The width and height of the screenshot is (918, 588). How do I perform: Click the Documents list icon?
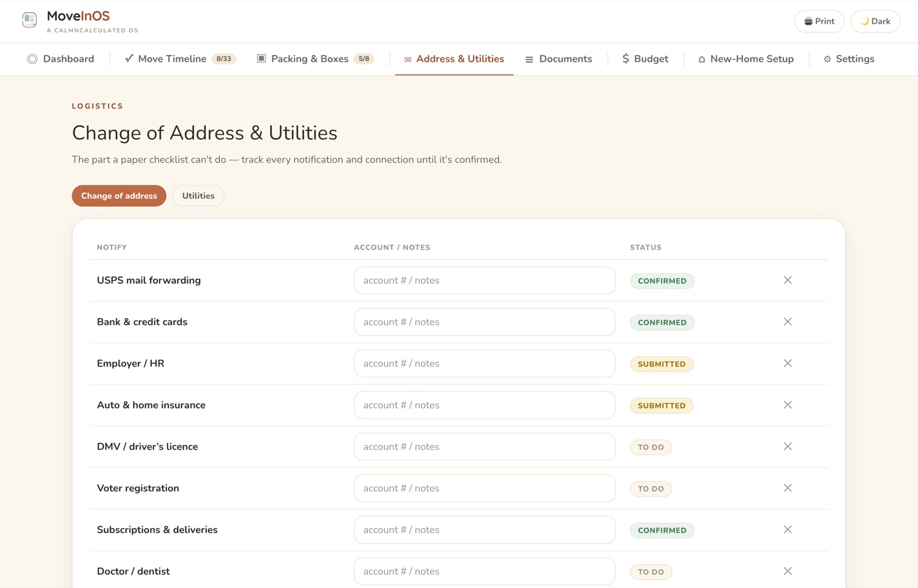529,59
